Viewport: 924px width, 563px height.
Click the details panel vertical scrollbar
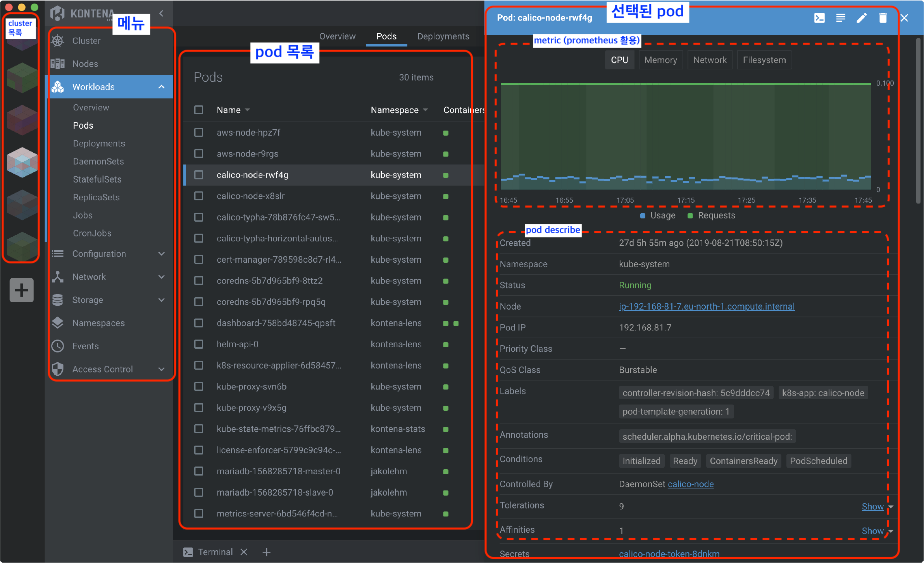(918, 120)
